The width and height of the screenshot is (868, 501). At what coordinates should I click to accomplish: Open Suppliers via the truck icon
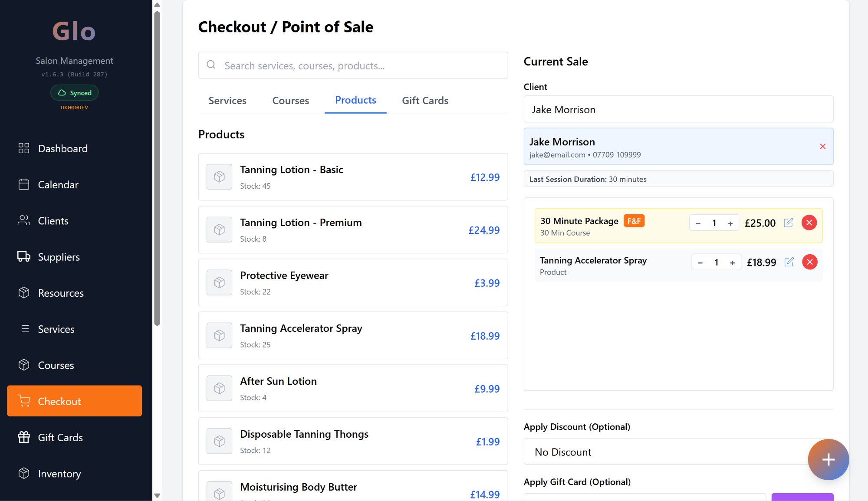24,257
